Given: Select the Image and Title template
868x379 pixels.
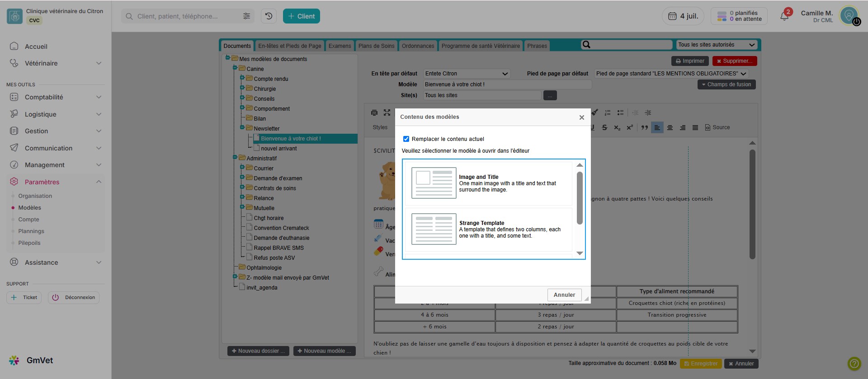Looking at the screenshot, I should (x=488, y=183).
